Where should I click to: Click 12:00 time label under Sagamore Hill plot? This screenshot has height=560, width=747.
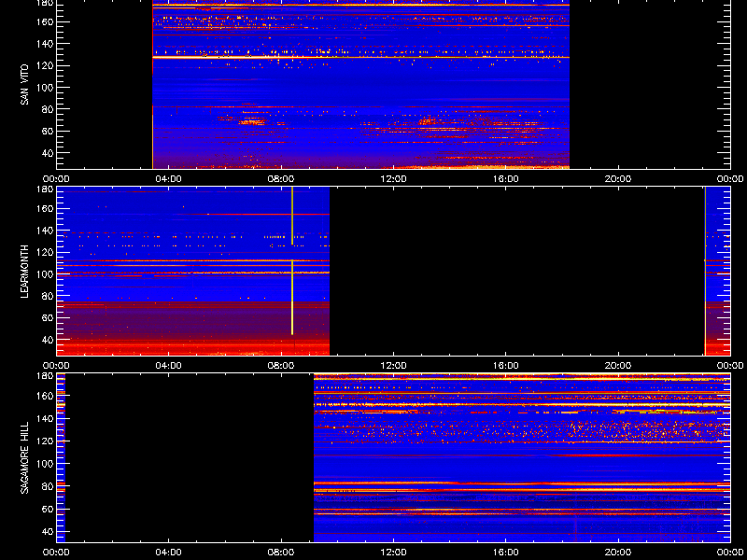click(393, 553)
